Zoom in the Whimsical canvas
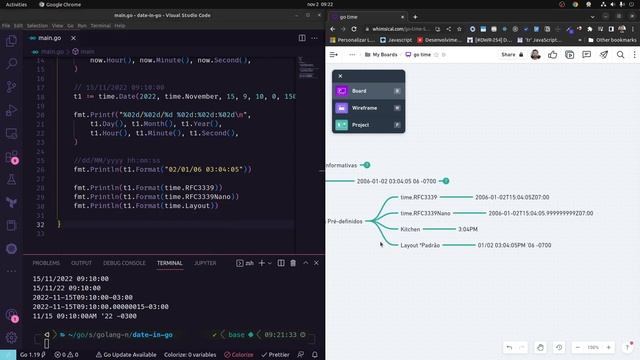 [608, 347]
